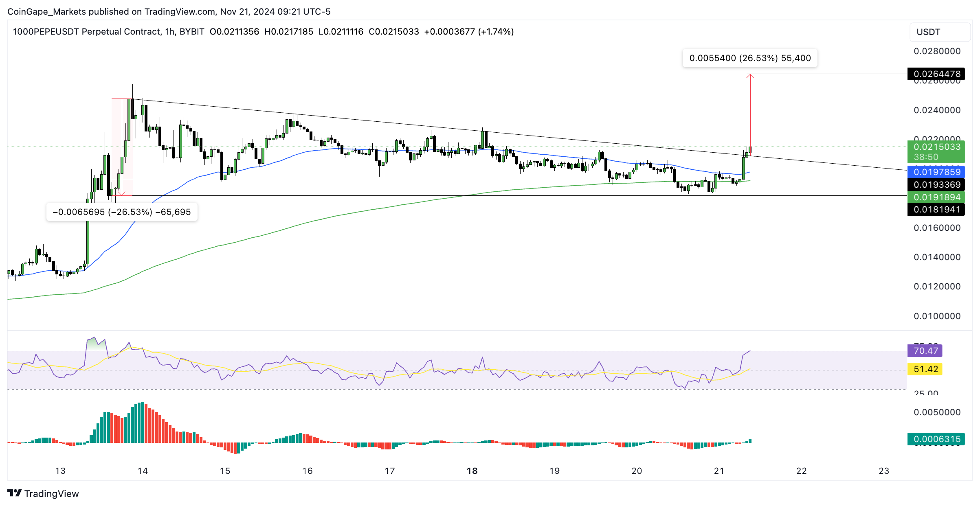The image size is (980, 506).
Task: Click date 17 on the time axis
Action: pos(389,471)
